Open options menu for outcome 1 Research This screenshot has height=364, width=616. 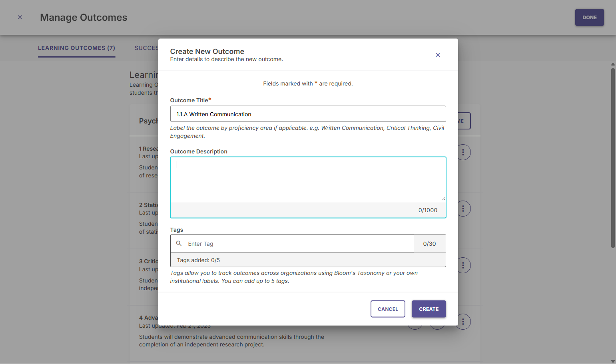(x=463, y=152)
